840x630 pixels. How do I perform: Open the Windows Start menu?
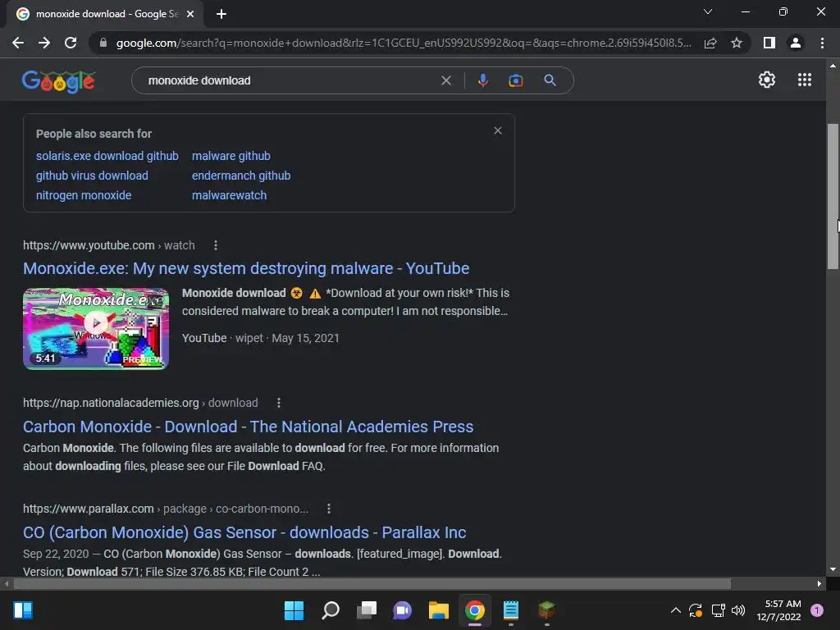pos(294,610)
